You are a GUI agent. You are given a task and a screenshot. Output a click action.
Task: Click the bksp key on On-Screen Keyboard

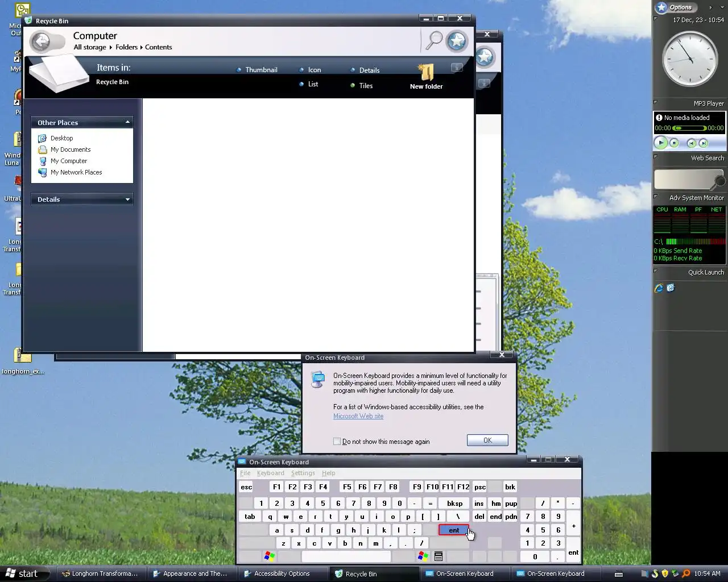click(455, 504)
